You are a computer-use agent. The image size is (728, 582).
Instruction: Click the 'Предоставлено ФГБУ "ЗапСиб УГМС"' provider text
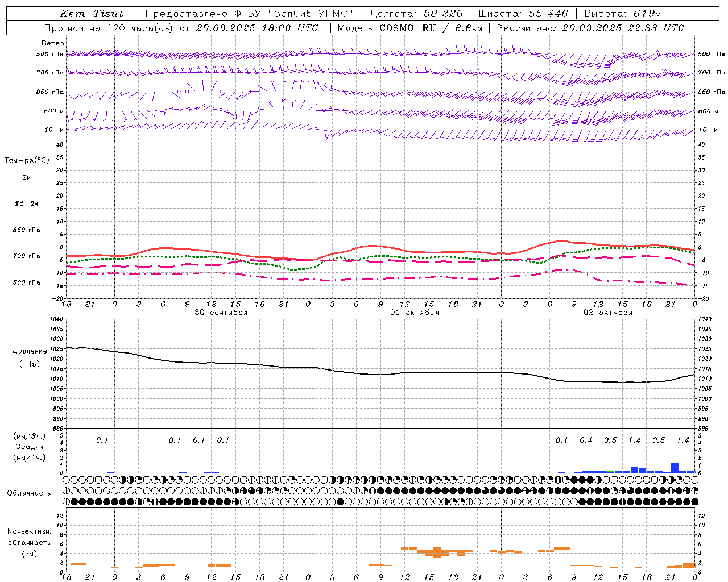250,14
